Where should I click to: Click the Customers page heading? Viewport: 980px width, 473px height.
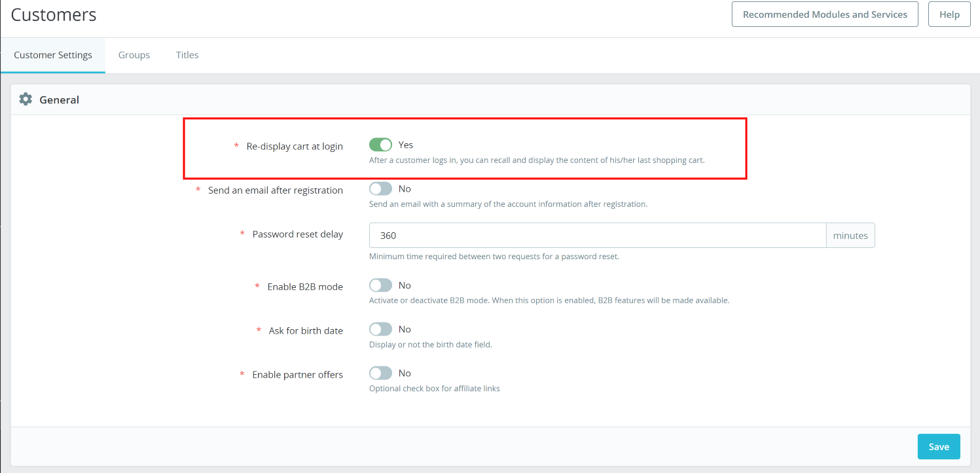(54, 14)
